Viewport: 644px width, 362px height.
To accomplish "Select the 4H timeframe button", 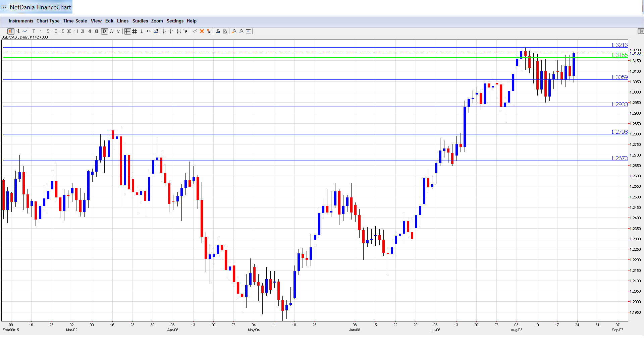I will tap(90, 31).
